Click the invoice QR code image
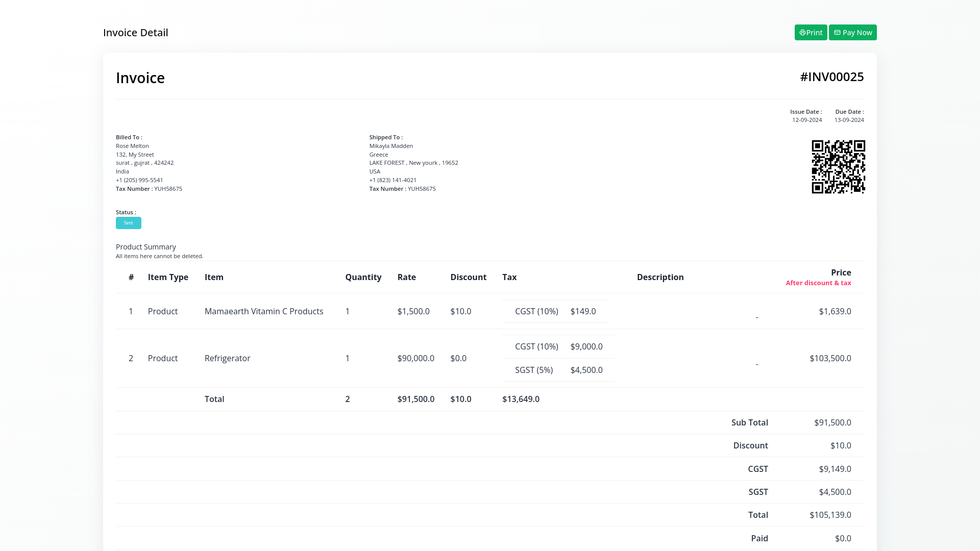Image resolution: width=980 pixels, height=551 pixels. pyautogui.click(x=838, y=167)
